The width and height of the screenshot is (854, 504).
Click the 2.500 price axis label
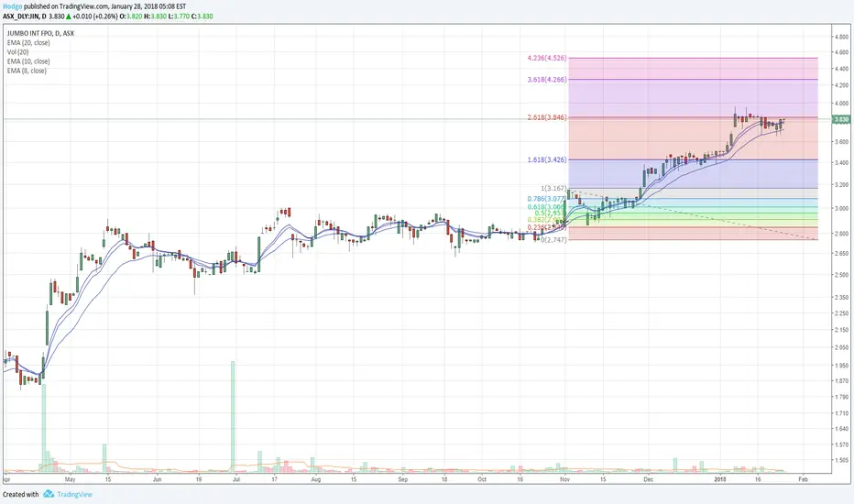click(x=841, y=275)
